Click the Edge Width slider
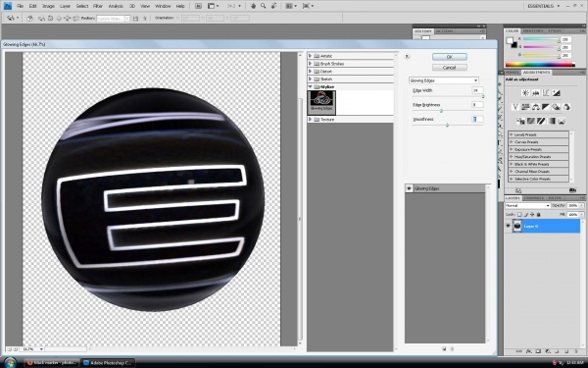 coord(448,96)
